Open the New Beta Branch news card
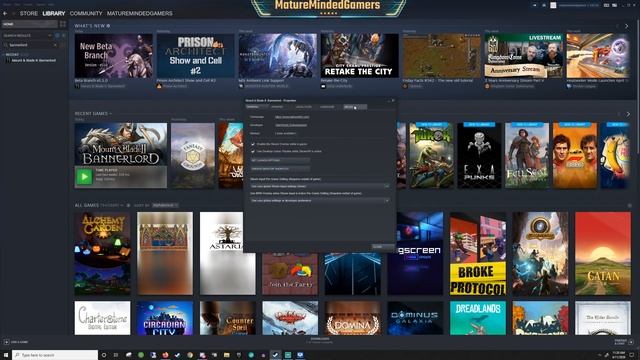The height and width of the screenshot is (360, 640). tap(113, 56)
